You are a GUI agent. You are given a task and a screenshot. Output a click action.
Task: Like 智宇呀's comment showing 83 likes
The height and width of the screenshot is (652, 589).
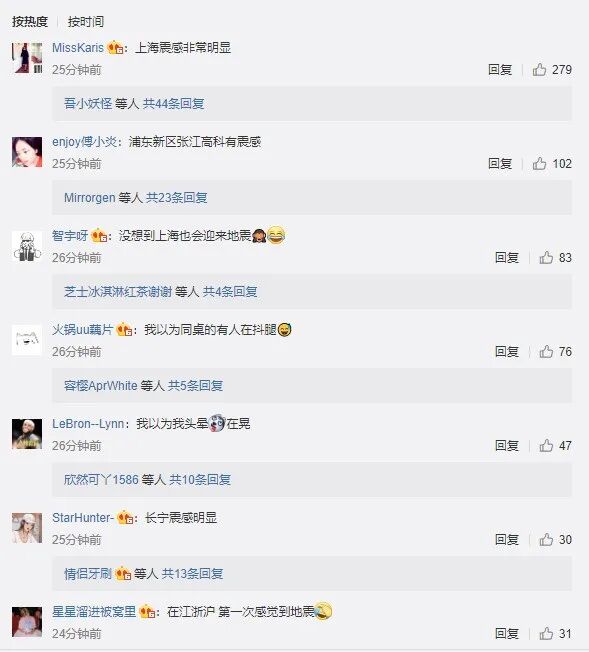[x=546, y=257]
